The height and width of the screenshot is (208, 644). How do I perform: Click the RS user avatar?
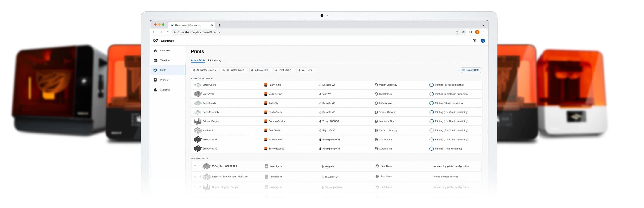tap(483, 41)
